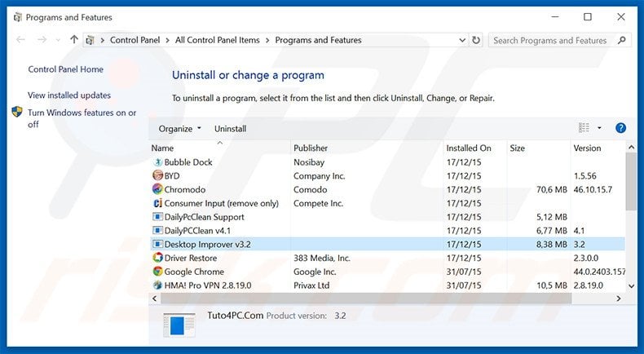Image resolution: width=644 pixels, height=354 pixels.
Task: Open the recent locations dropdown arrow
Action: (x=58, y=40)
